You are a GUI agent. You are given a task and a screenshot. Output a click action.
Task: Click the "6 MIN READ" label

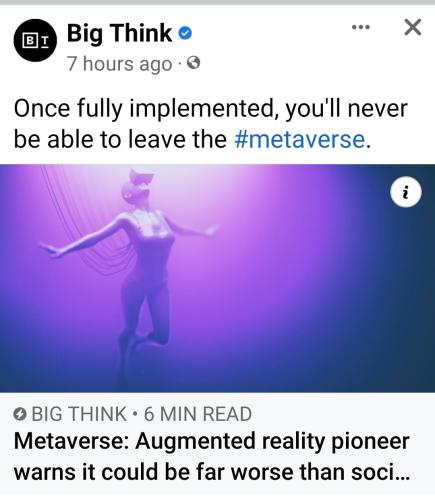click(x=198, y=414)
